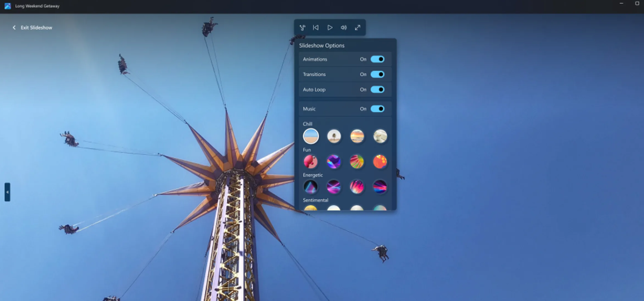Choose the second Fun track with purple shapes
The height and width of the screenshot is (301, 644).
[x=334, y=162]
